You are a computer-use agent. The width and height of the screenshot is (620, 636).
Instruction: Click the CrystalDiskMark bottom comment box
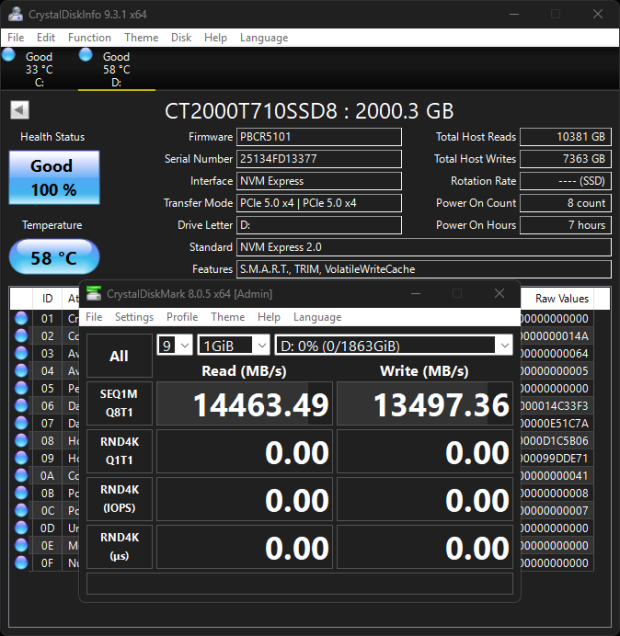[300, 584]
